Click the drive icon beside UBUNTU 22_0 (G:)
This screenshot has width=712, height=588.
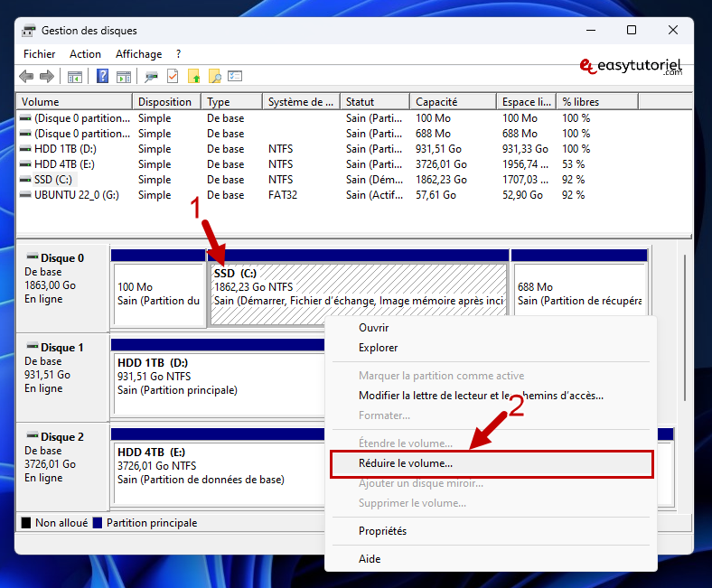(x=25, y=194)
